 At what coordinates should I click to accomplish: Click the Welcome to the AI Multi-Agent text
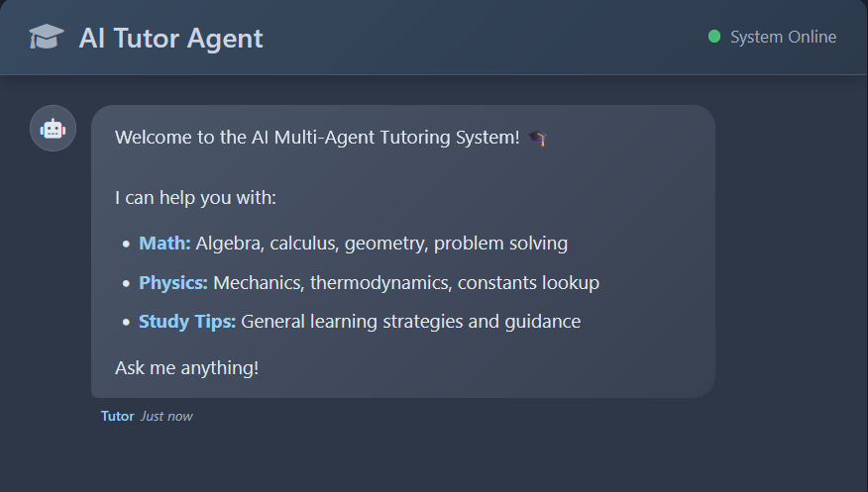(x=317, y=138)
